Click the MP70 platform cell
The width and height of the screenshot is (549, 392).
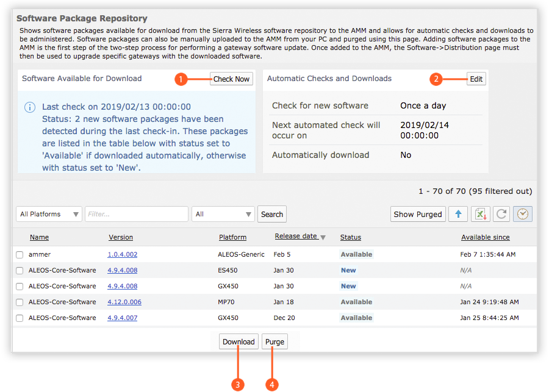coord(226,302)
